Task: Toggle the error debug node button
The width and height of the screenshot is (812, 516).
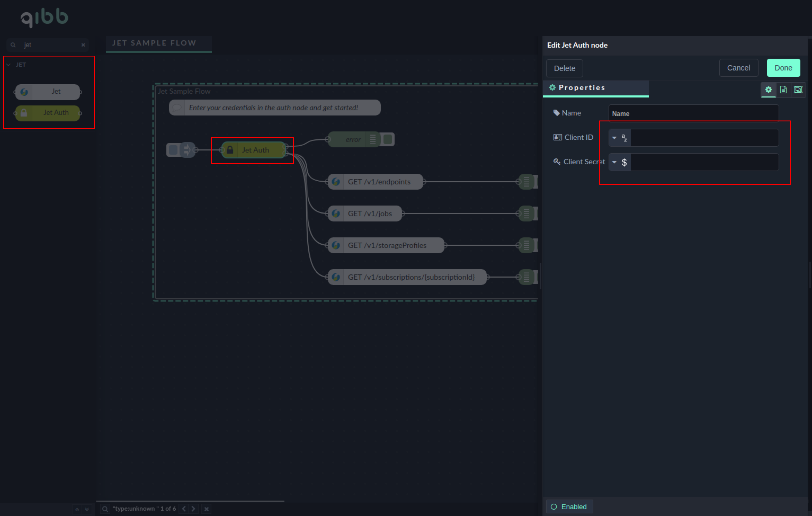Action: click(x=388, y=139)
